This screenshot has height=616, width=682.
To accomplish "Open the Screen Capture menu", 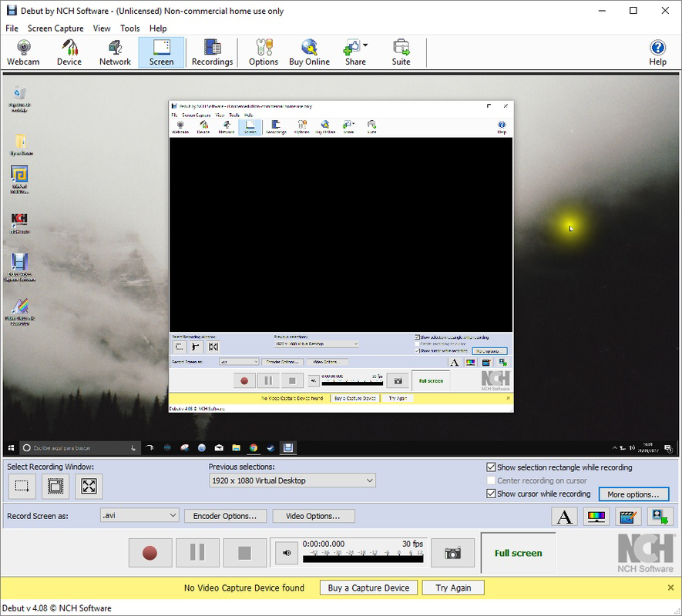I will (x=55, y=28).
